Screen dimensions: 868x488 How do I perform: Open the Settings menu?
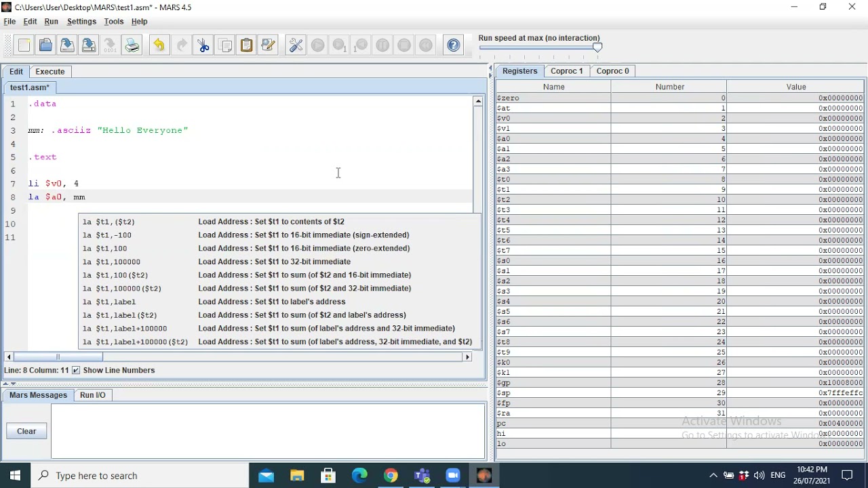point(81,22)
